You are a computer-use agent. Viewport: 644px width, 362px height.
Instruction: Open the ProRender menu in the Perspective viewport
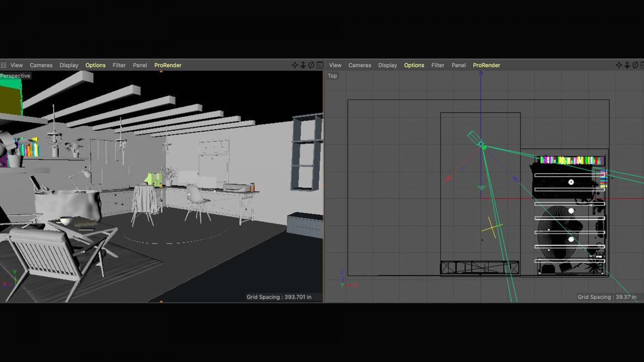click(168, 65)
